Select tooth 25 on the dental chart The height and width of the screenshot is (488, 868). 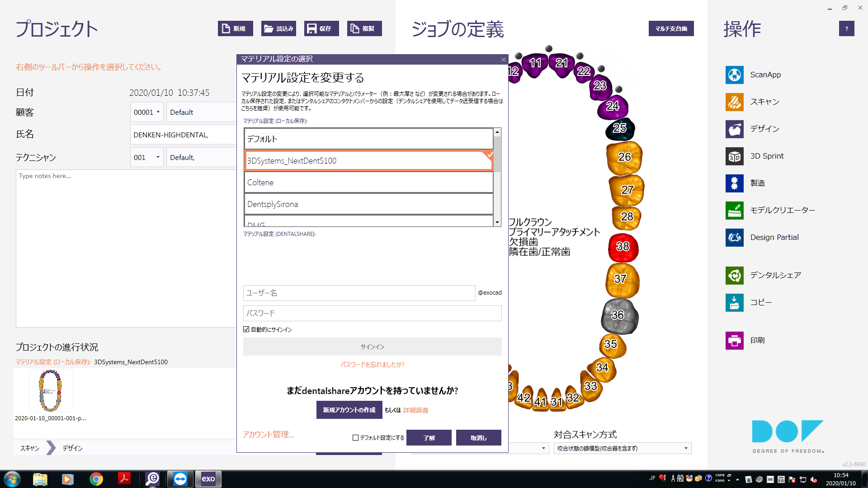pos(620,129)
